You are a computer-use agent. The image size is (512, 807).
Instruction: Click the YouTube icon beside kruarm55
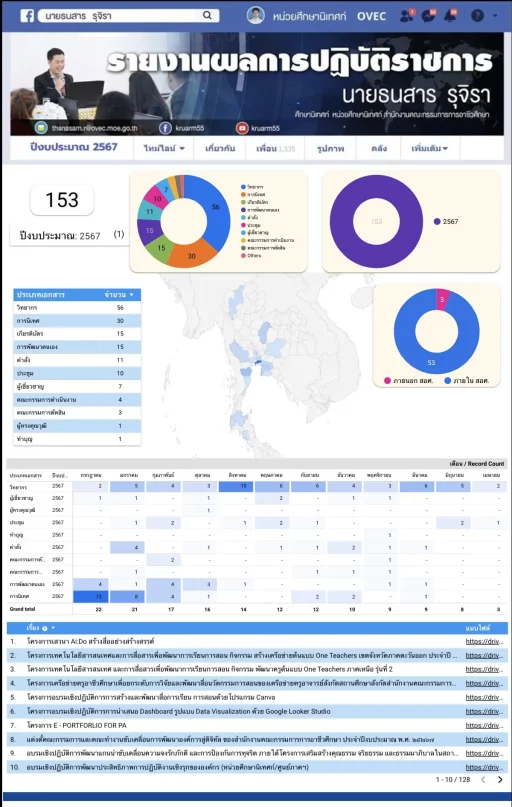tap(242, 128)
